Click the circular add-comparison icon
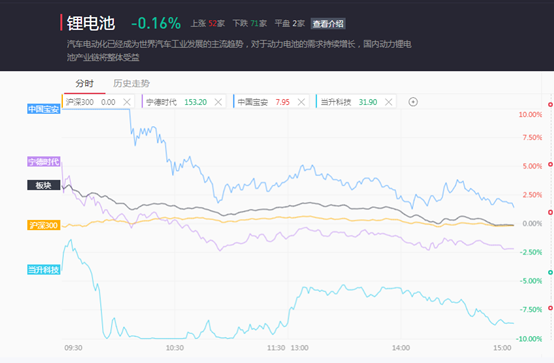This screenshot has width=554, height=363. 413,102
